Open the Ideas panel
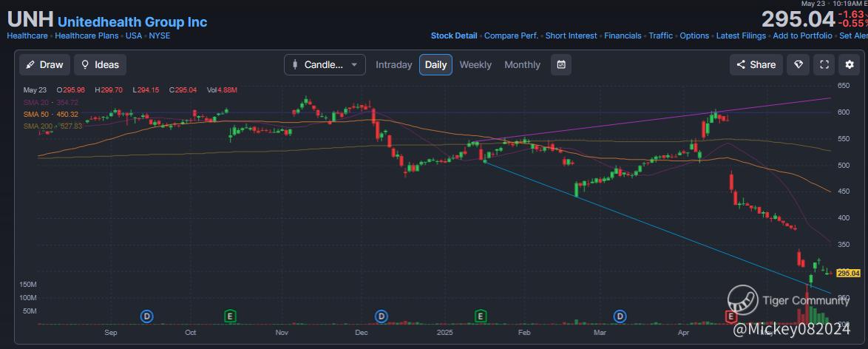Screen dimensions: 868x349 pos(101,65)
